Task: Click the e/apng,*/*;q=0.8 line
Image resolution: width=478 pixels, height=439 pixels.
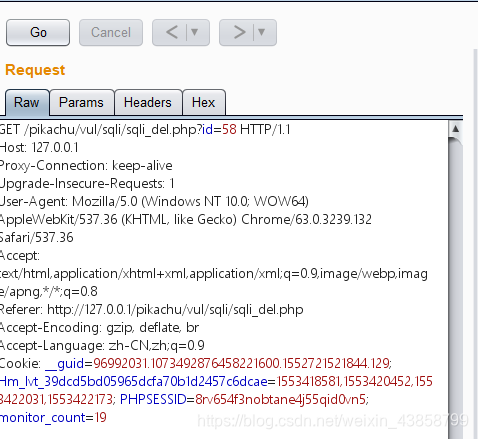Action: pyautogui.click(x=49, y=292)
